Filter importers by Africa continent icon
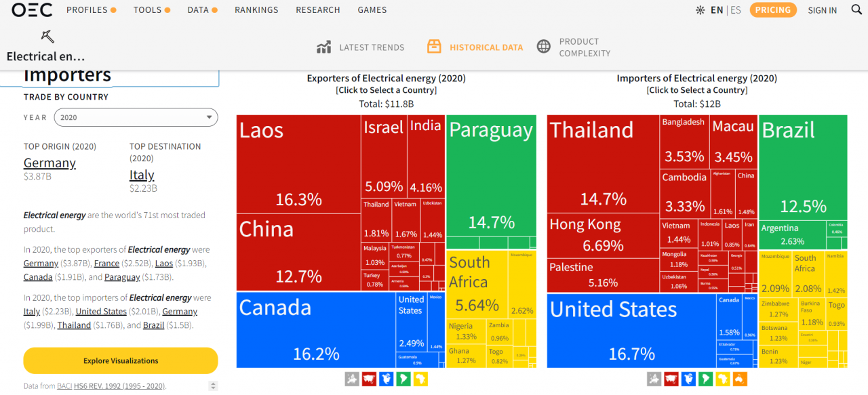Image resolution: width=868 pixels, height=395 pixels. click(x=723, y=379)
